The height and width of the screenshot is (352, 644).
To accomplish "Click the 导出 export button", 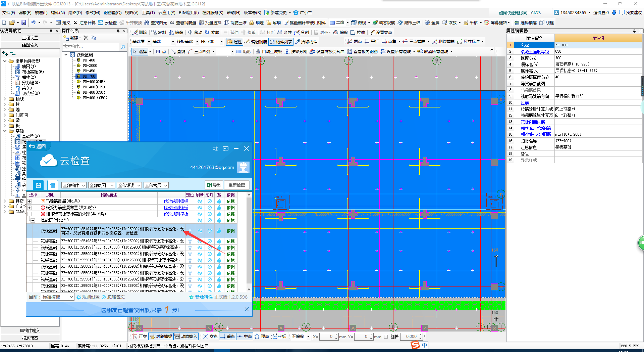I will pos(214,185).
